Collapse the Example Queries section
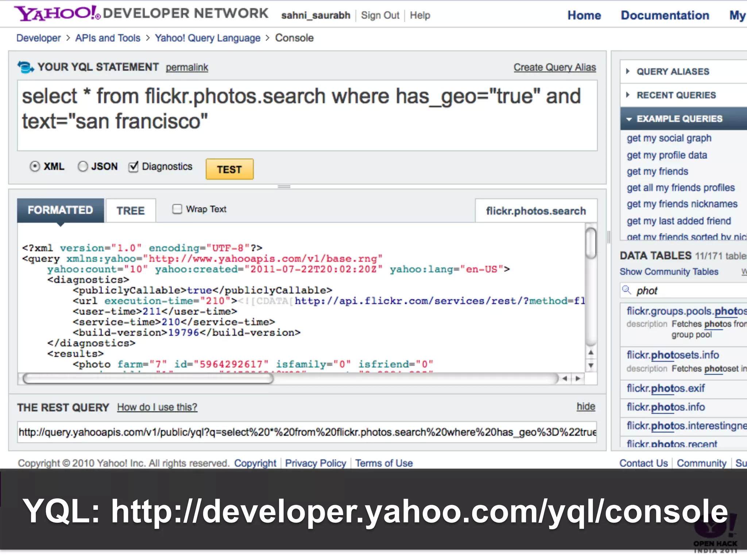The image size is (747, 560). click(683, 119)
